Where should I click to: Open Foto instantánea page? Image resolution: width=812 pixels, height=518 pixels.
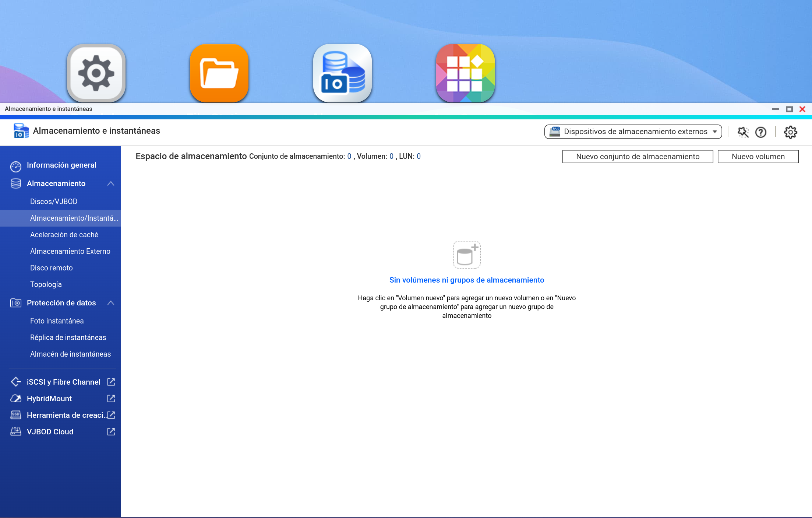[57, 321]
